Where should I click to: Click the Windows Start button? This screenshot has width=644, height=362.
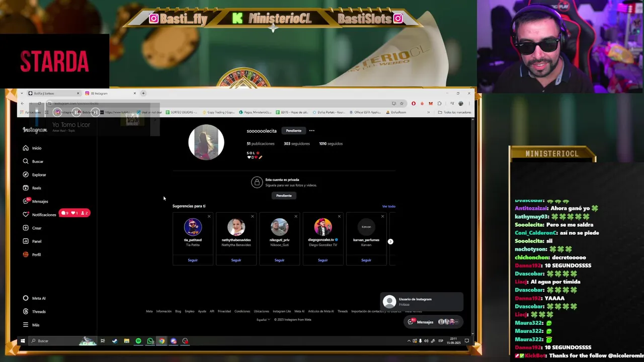point(22,341)
